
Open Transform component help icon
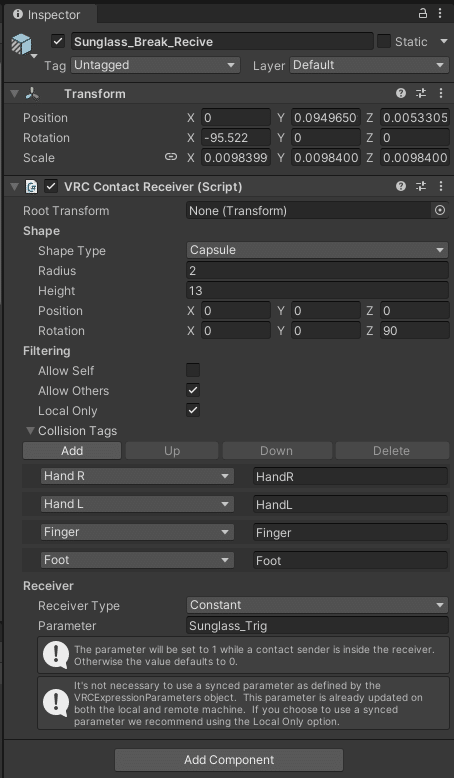(401, 93)
